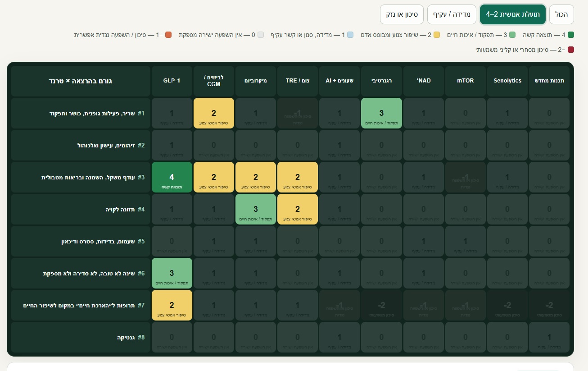Viewport: 588px width, 371px height.
Task: Click the רגנרטיבי cell scored 3 in row #1
Action: pos(381,113)
